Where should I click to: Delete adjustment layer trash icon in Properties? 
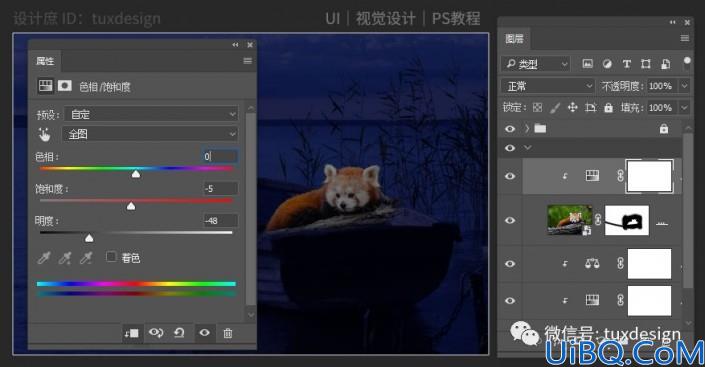228,333
